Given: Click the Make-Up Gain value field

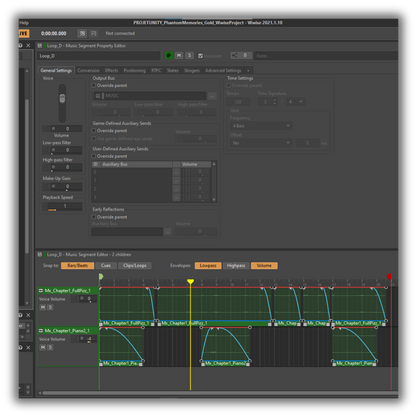Looking at the screenshot, I should pyautogui.click(x=66, y=186).
